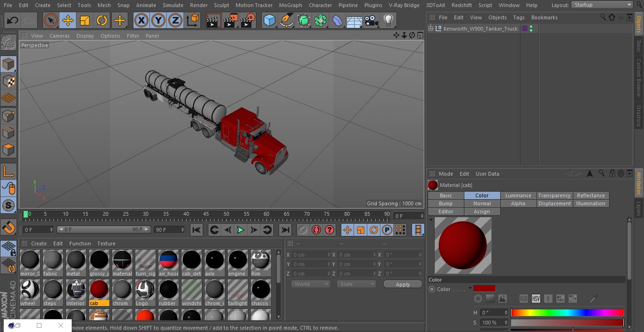644x332 pixels.
Task: Expand the Color swatch disclosure arrow
Action: pos(470,289)
